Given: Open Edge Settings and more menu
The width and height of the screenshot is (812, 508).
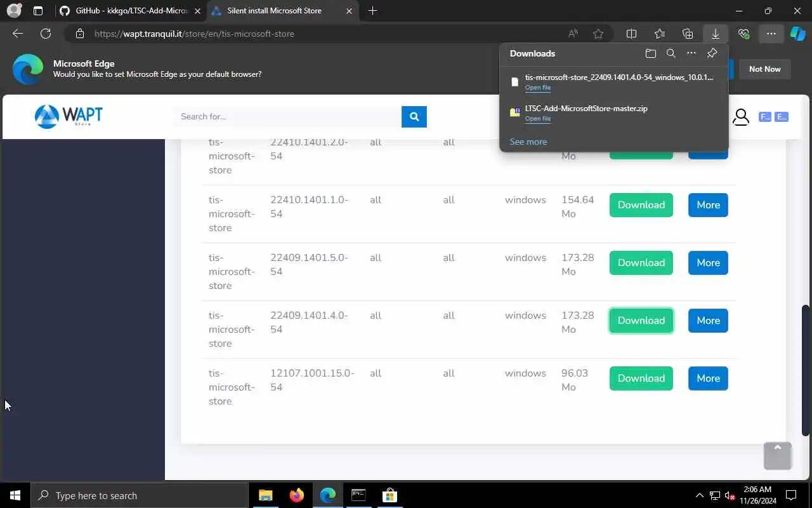Looking at the screenshot, I should point(771,34).
